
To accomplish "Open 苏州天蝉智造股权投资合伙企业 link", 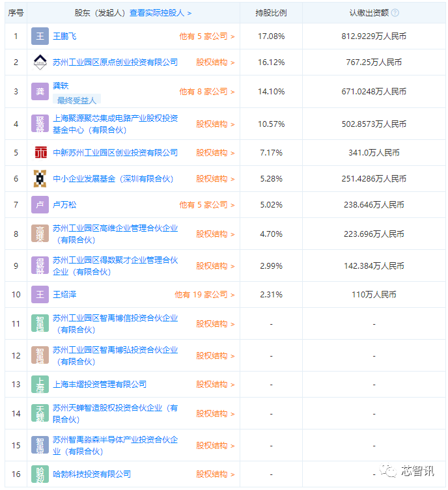I will tap(115, 413).
